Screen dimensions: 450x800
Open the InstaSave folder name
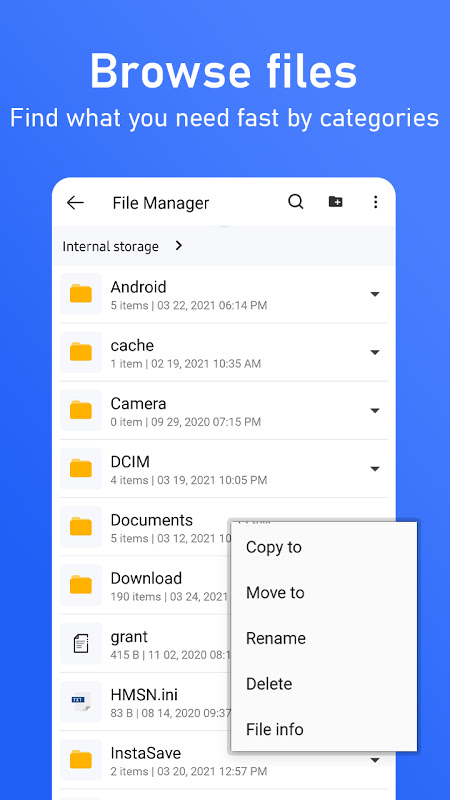point(145,753)
